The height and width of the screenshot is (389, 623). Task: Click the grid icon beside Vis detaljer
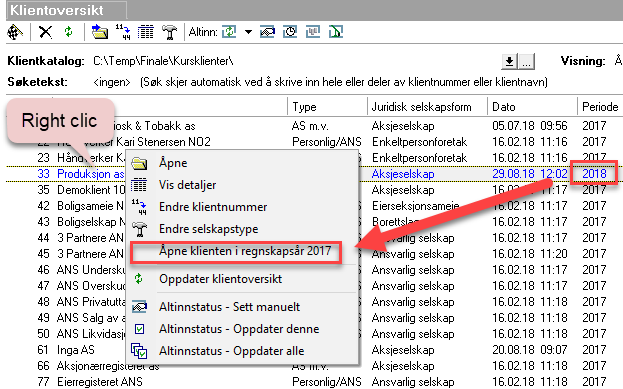(139, 185)
